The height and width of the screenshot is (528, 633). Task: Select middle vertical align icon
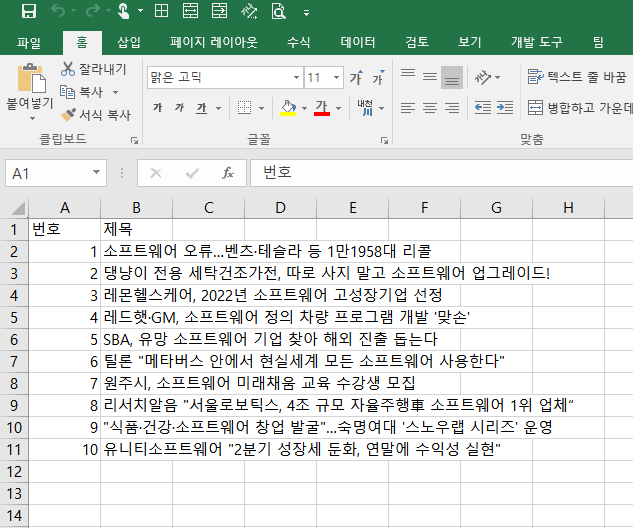click(430, 77)
